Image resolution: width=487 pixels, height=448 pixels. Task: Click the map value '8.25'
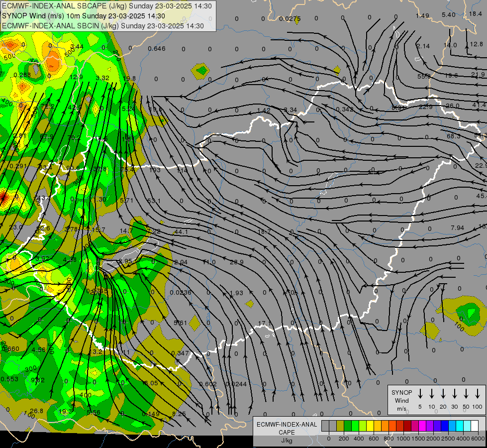pyautogui.click(x=179, y=414)
